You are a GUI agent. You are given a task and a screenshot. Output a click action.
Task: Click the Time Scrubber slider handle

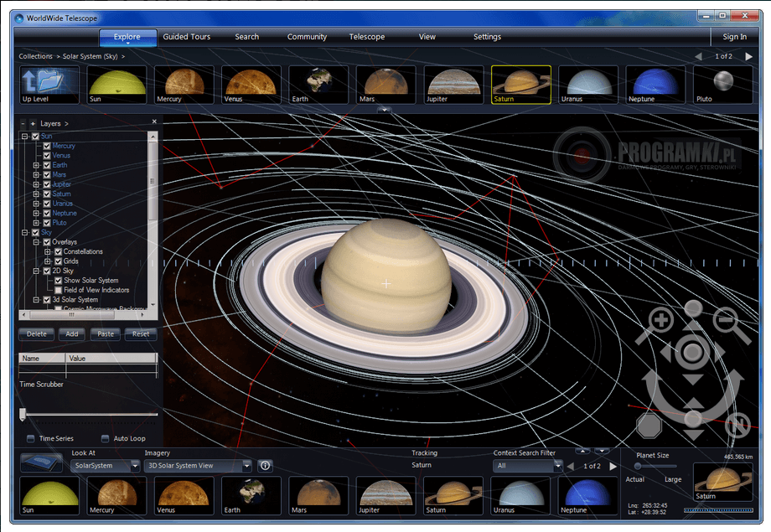23,415
